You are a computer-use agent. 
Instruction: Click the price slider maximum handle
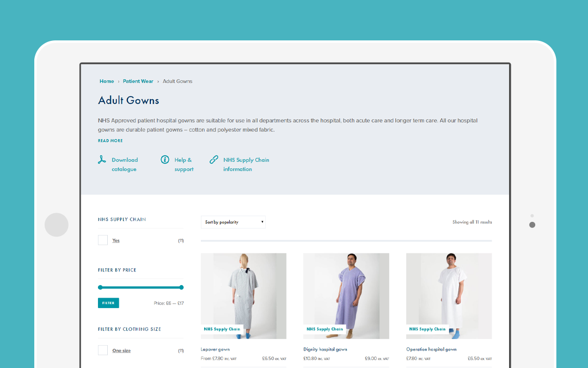point(181,287)
